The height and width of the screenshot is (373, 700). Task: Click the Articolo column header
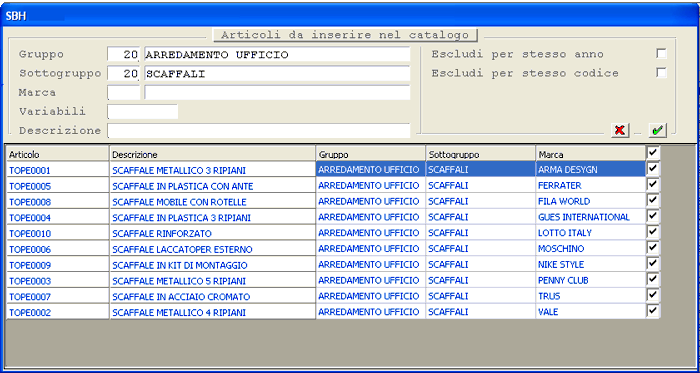(58, 154)
